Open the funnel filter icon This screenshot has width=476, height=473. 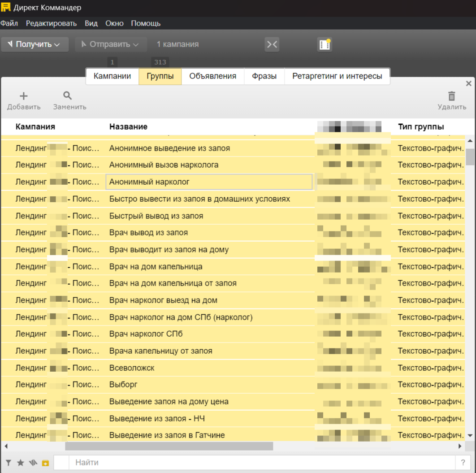click(x=9, y=463)
